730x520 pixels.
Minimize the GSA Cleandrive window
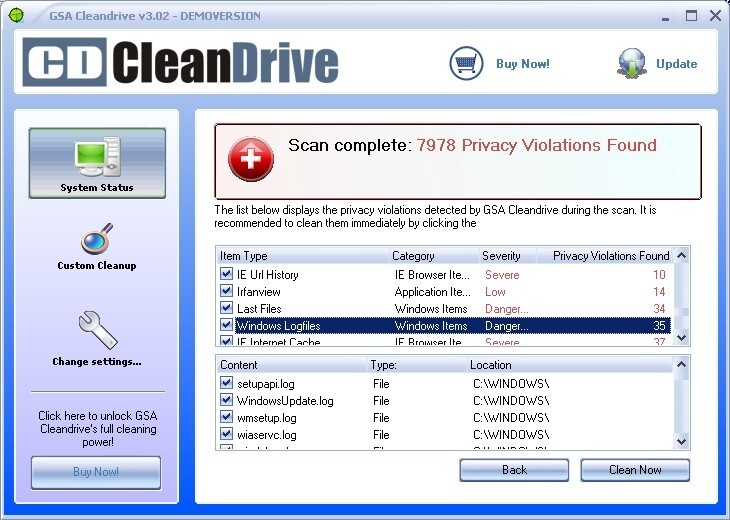[x=666, y=17]
